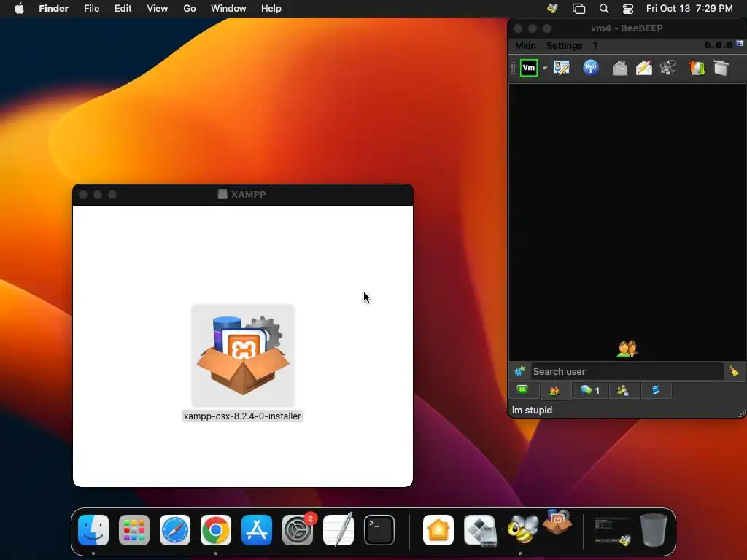The width and height of the screenshot is (747, 560).
Task: Open Finder from the Dock
Action: [93, 530]
